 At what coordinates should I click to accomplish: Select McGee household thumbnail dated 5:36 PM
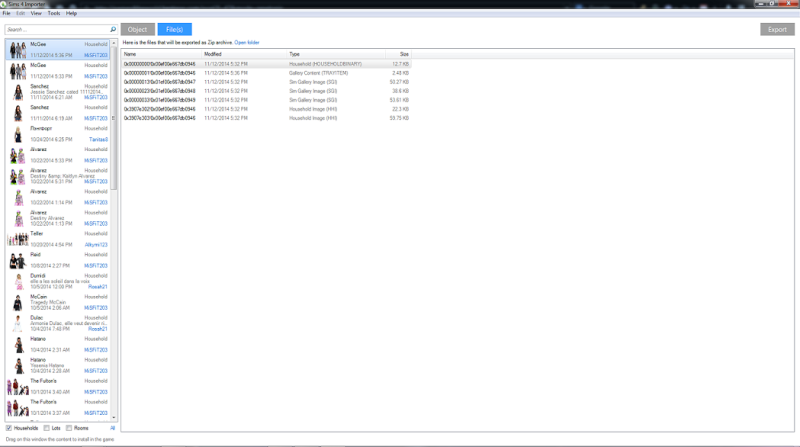point(18,50)
